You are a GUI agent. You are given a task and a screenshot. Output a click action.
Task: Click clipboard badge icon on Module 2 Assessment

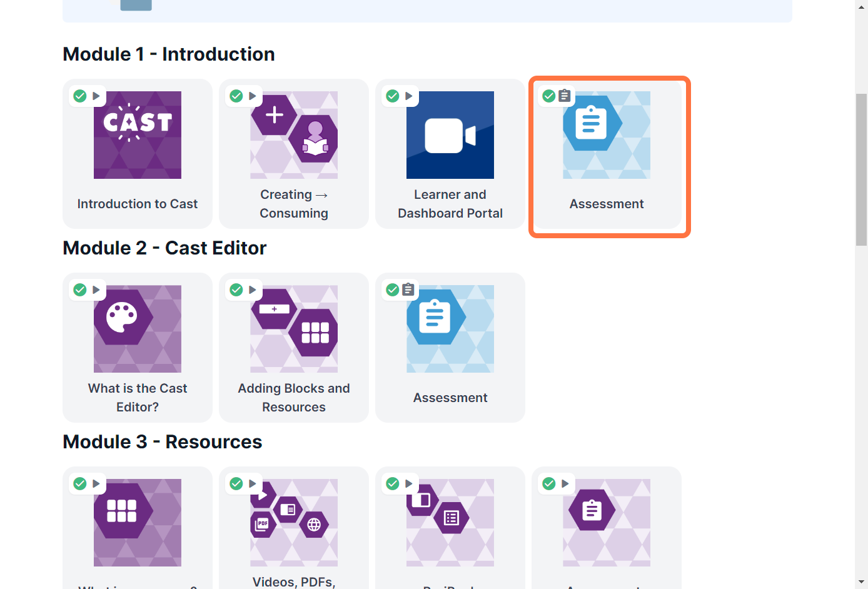pos(408,289)
